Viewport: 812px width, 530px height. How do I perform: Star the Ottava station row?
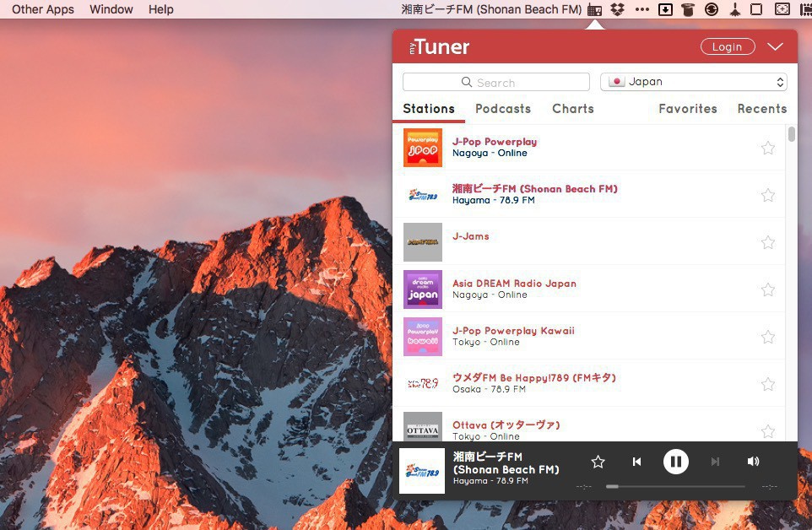768,431
